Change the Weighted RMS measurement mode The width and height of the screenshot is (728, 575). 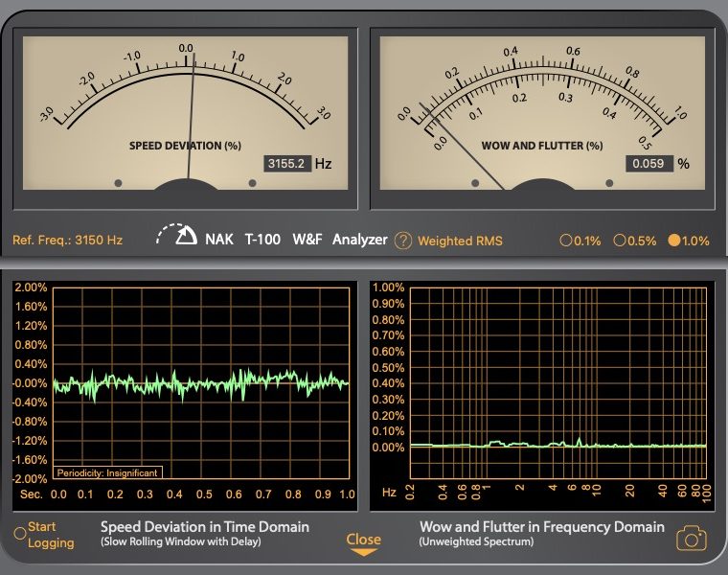tap(460, 241)
